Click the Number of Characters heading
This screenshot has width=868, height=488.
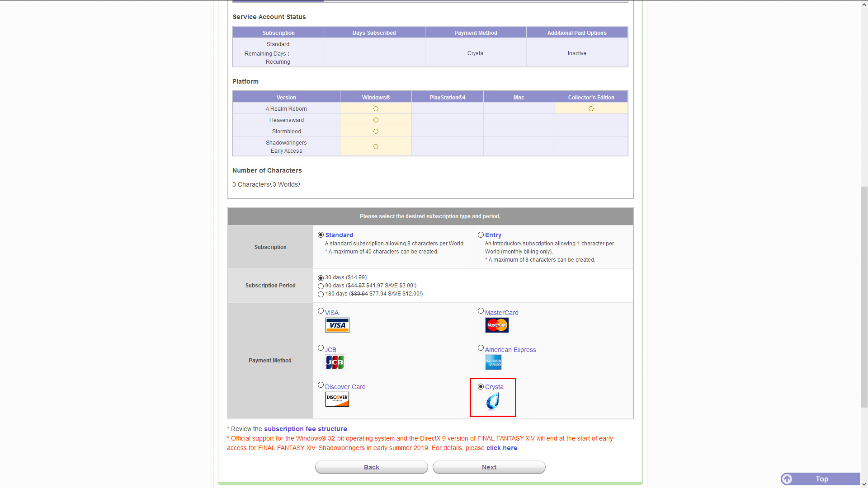[x=267, y=170]
